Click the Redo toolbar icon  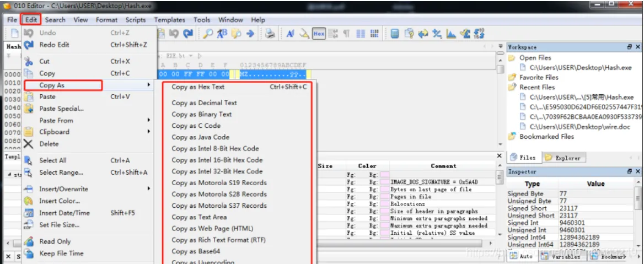188,34
